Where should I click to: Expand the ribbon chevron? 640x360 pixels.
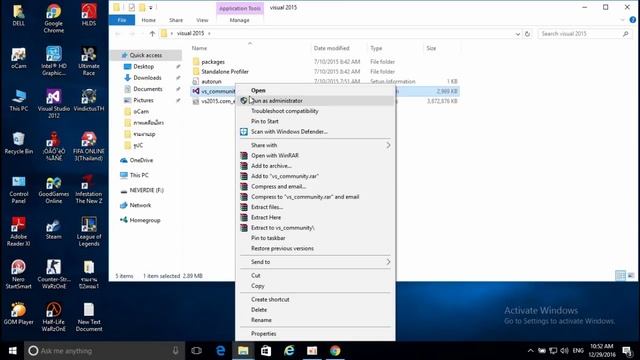[622, 20]
